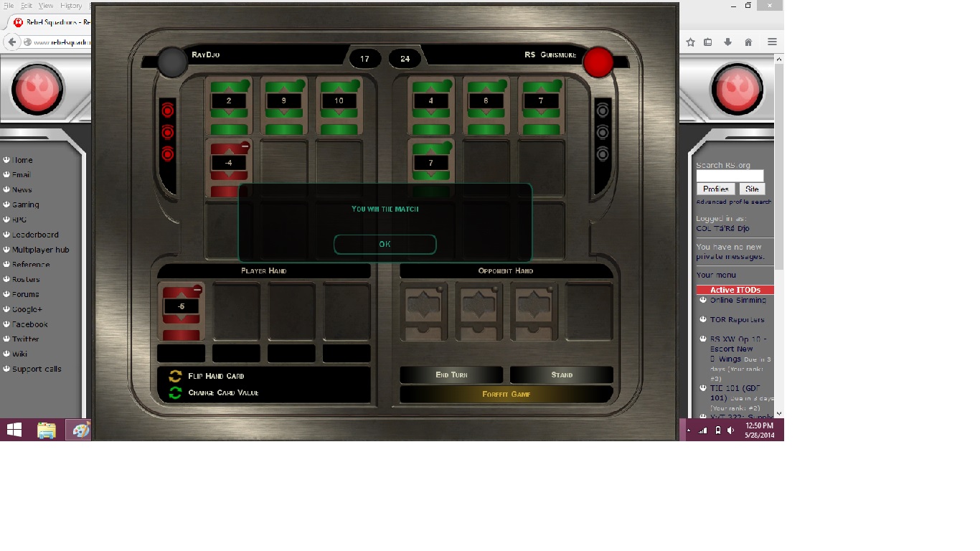The height and width of the screenshot is (551, 980).
Task: Click the browser home icon
Action: [x=748, y=42]
